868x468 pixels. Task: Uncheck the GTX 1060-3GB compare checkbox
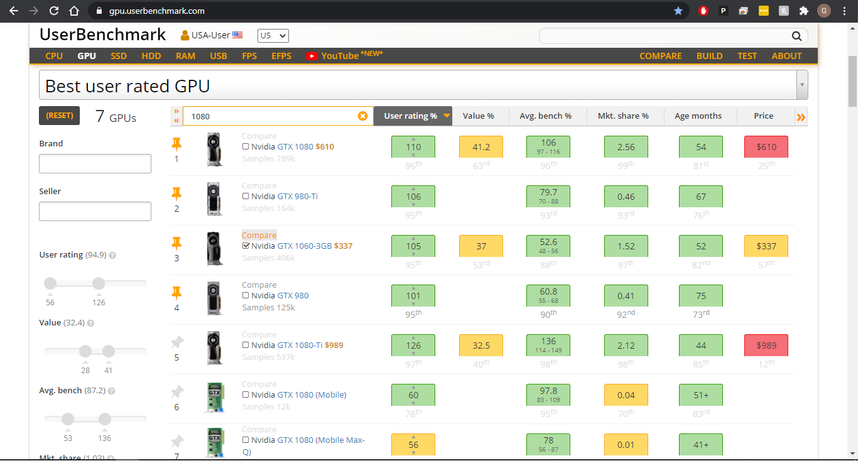tap(246, 246)
